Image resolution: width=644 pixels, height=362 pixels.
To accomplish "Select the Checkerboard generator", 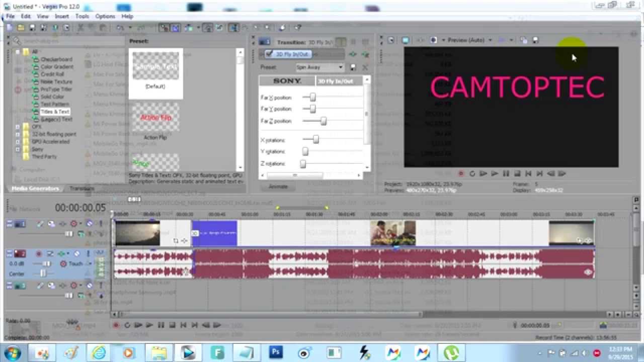I will tap(56, 59).
